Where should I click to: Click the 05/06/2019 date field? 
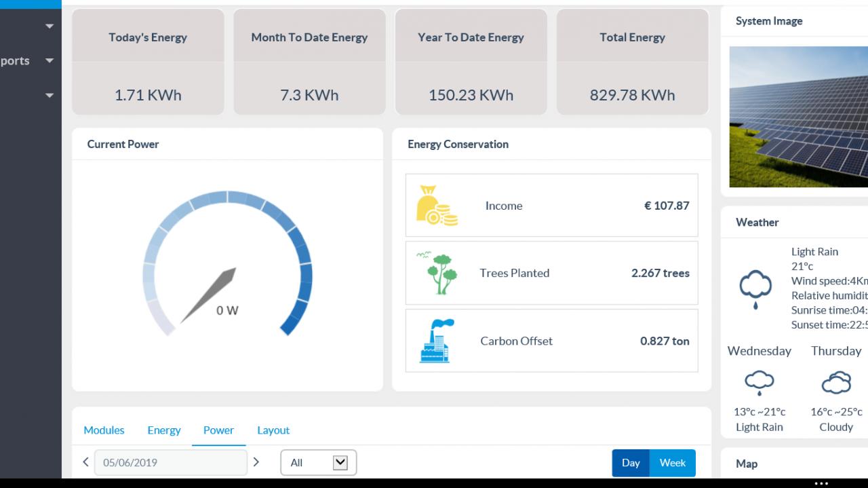tap(170, 462)
